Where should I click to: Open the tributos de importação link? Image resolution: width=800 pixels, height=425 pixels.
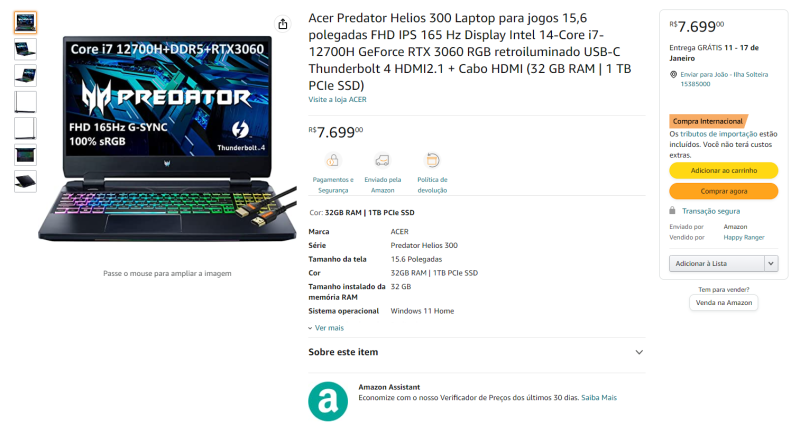pos(718,134)
